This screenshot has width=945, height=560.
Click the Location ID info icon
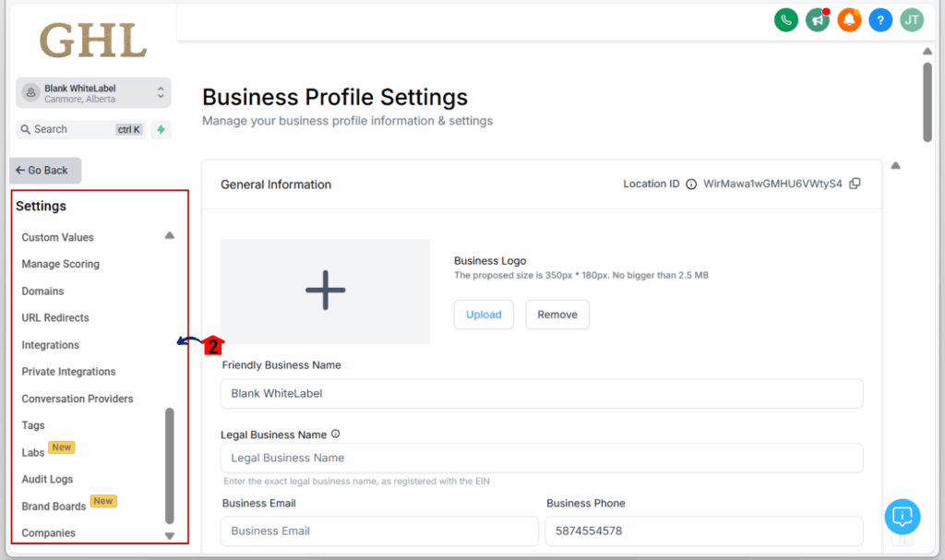[x=691, y=185]
